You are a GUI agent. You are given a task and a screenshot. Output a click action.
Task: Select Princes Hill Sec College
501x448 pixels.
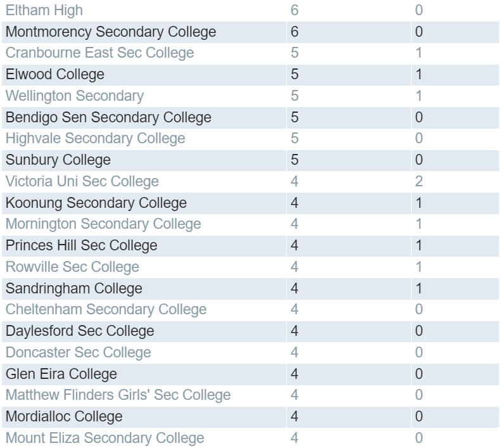point(82,246)
